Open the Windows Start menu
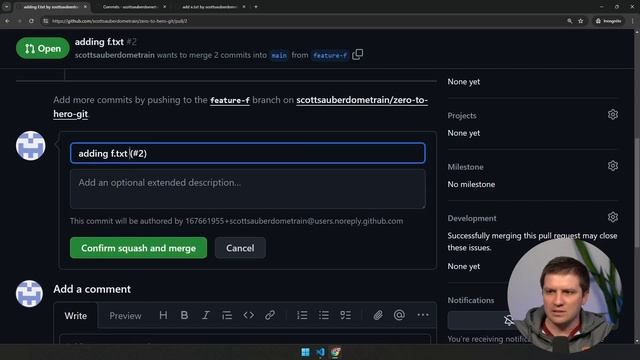 (305, 352)
